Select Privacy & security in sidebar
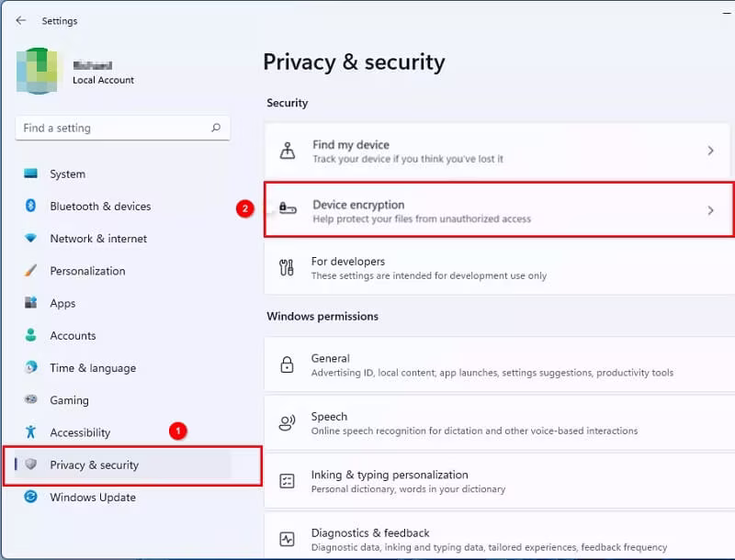 pyautogui.click(x=94, y=465)
